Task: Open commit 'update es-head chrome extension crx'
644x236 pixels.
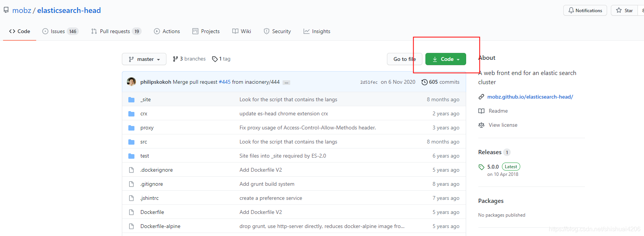Action: [x=284, y=114]
